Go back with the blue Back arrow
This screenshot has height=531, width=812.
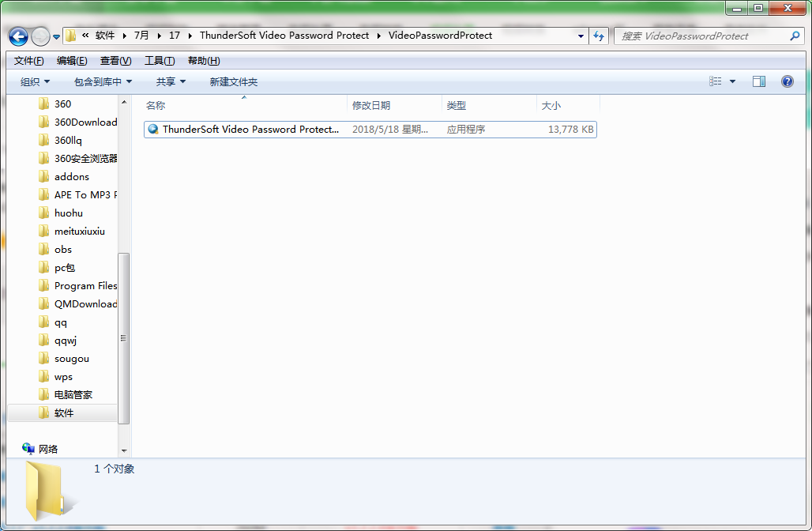[x=19, y=36]
